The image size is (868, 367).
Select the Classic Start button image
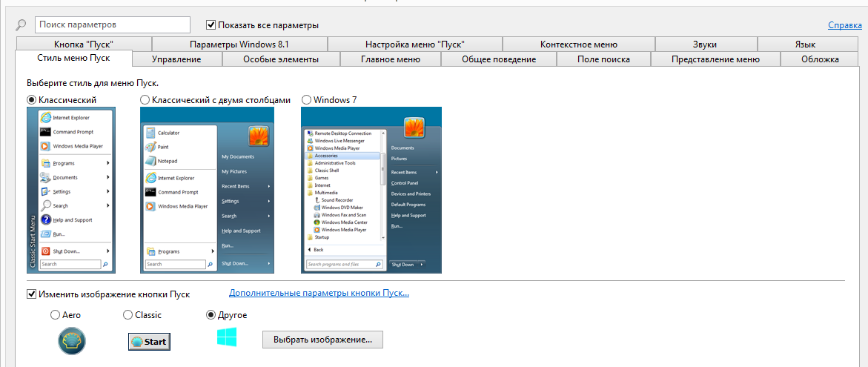coord(149,342)
